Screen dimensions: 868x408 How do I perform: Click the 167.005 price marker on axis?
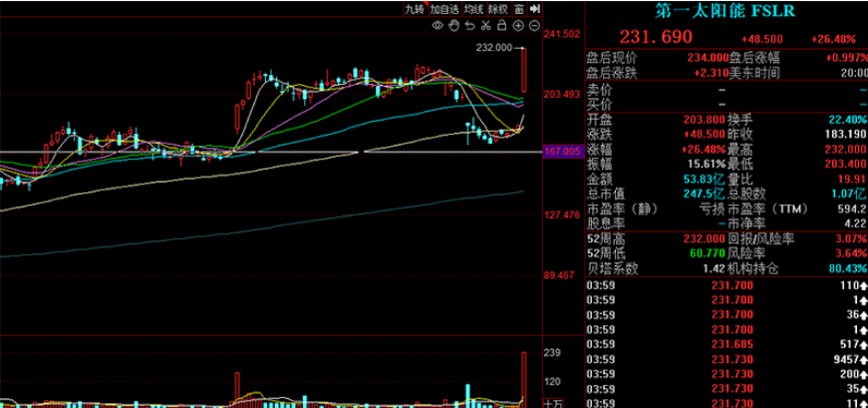tap(562, 152)
